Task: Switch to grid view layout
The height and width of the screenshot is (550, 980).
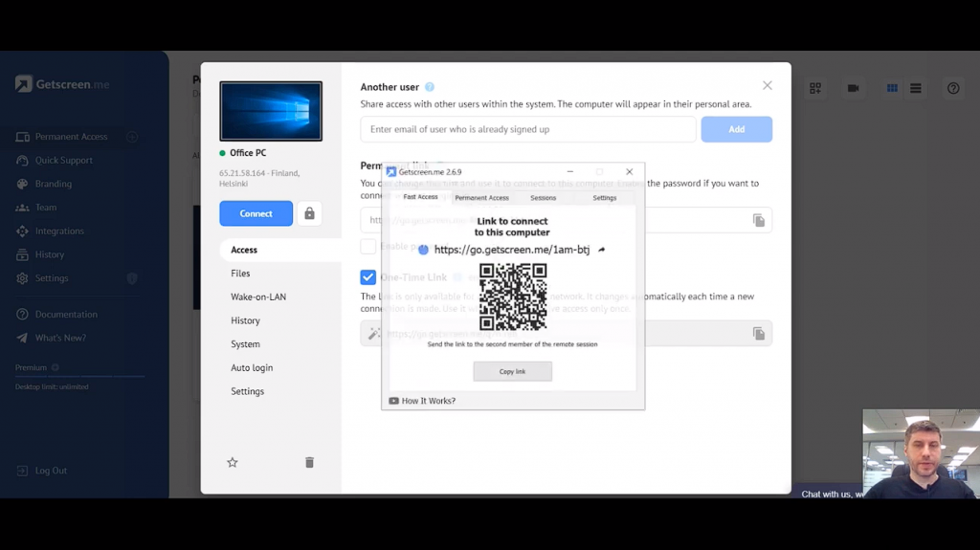Action: 892,89
